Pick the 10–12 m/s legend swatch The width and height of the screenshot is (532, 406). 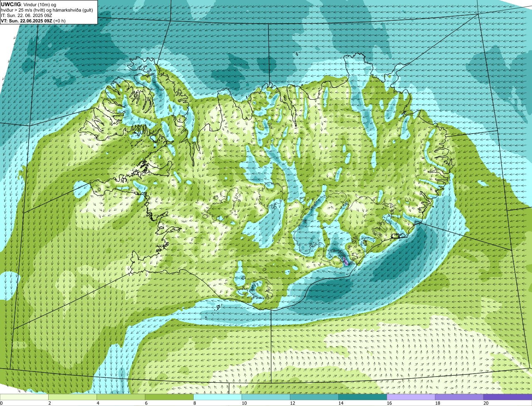point(266,397)
